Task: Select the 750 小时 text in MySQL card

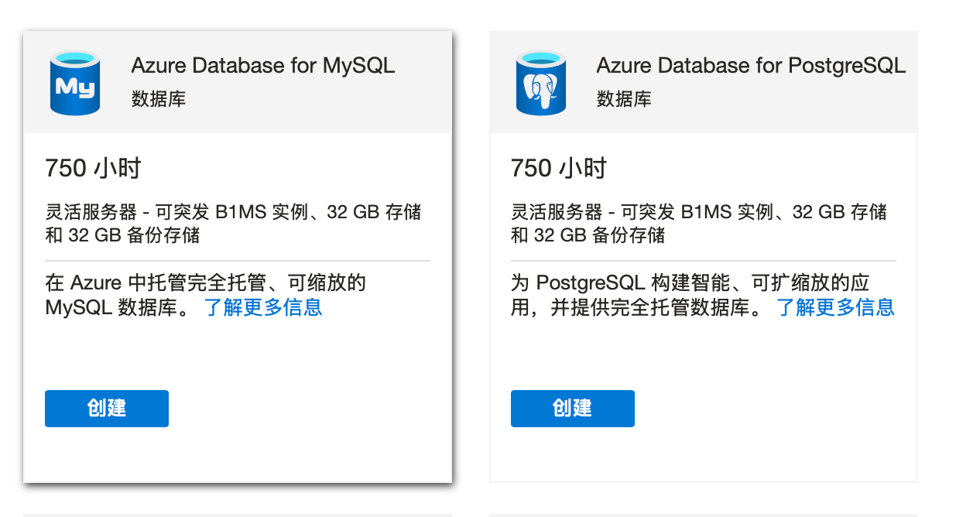Action: click(93, 168)
